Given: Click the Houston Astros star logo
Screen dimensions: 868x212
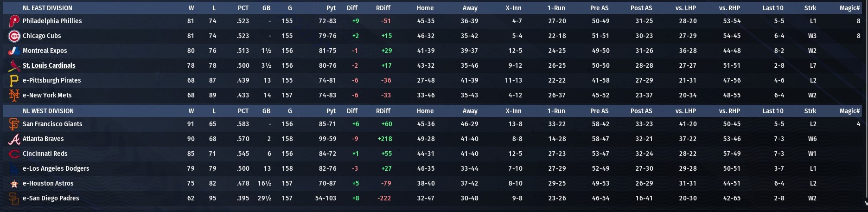Looking at the screenshot, I should pos(14,184).
